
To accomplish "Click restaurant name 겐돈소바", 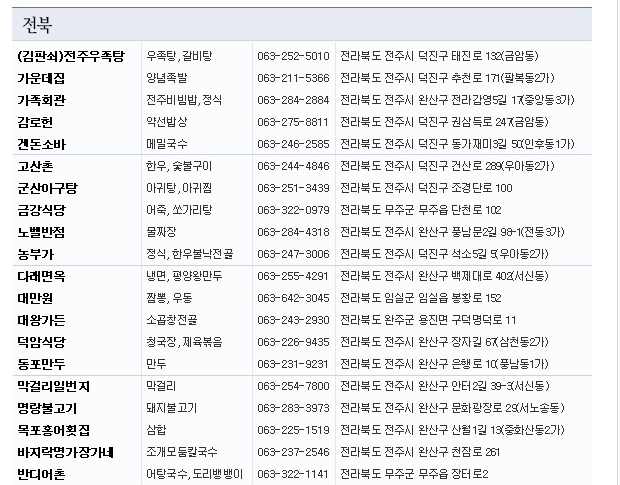I will pyautogui.click(x=41, y=144).
